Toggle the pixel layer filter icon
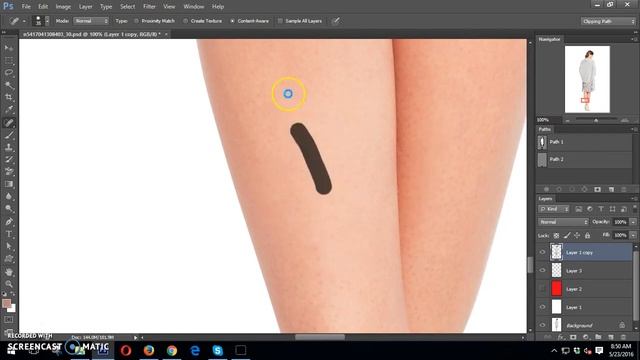The height and width of the screenshot is (360, 640). (x=578, y=209)
